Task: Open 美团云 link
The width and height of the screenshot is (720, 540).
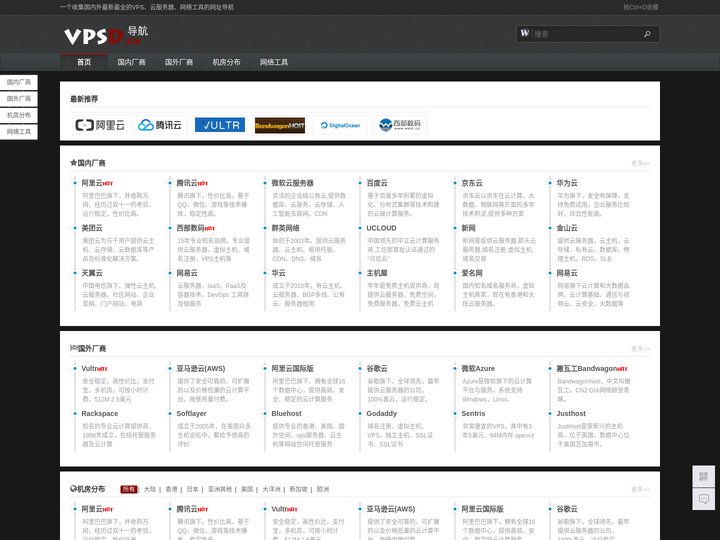Action: point(92,228)
